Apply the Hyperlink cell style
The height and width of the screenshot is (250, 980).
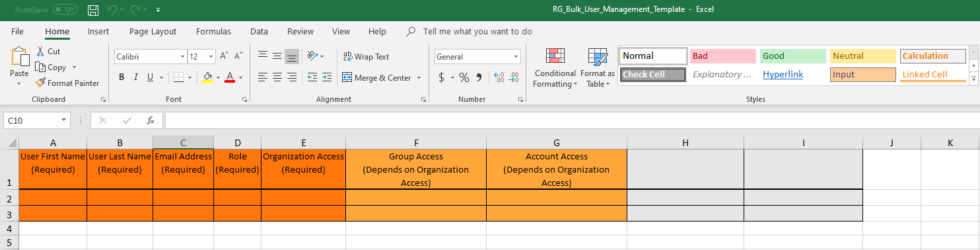[783, 75]
